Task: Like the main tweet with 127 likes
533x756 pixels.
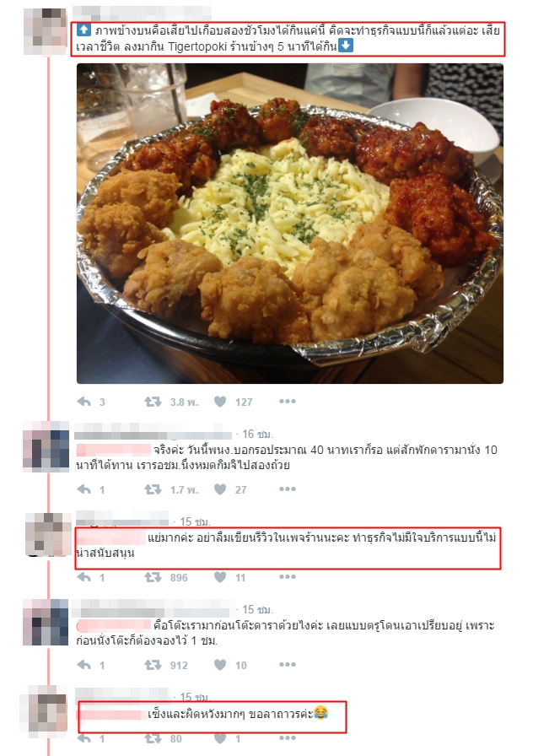Action: pos(220,402)
